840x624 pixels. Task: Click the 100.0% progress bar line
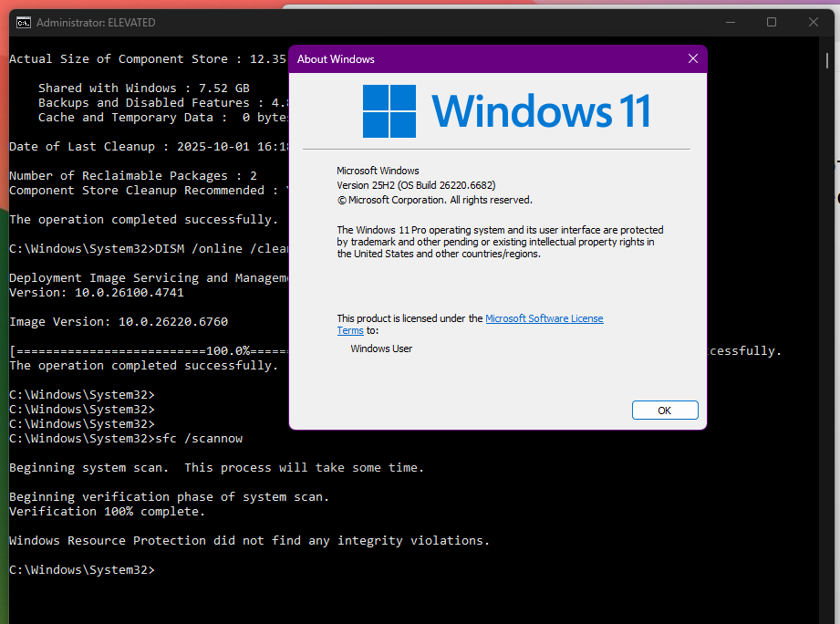coord(149,351)
